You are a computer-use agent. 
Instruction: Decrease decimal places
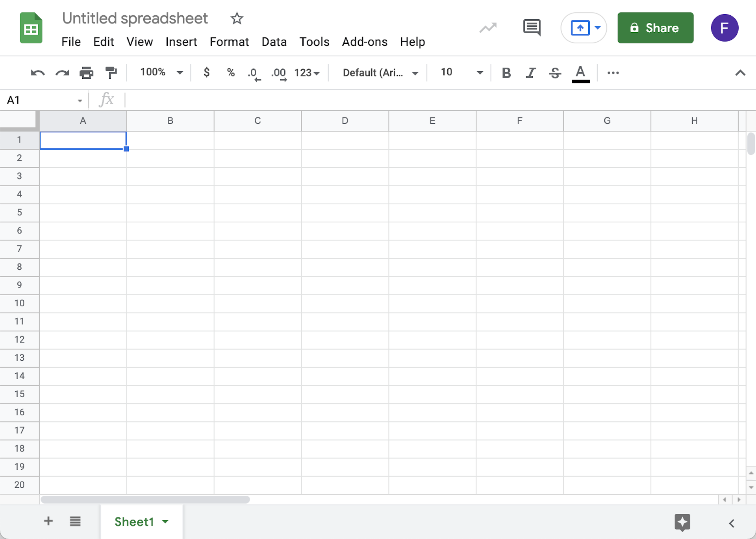[x=254, y=73]
